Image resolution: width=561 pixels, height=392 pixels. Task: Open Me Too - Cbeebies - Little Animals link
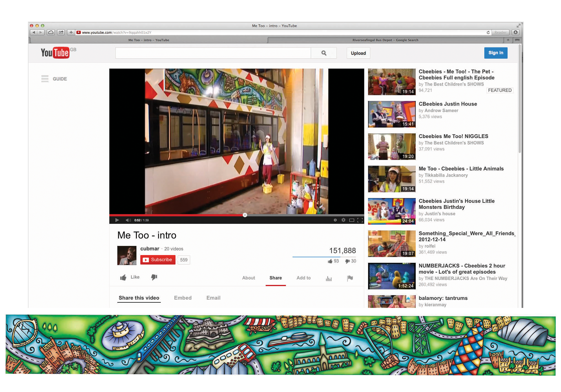[x=461, y=169]
